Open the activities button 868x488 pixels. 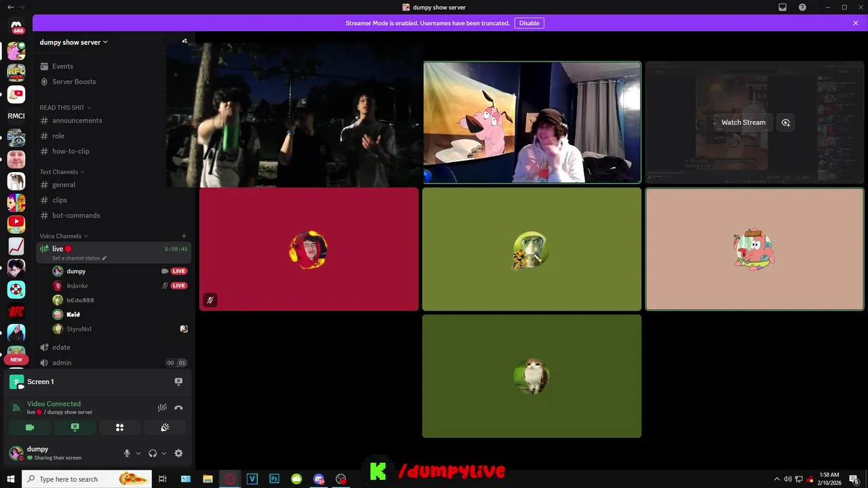tap(119, 428)
